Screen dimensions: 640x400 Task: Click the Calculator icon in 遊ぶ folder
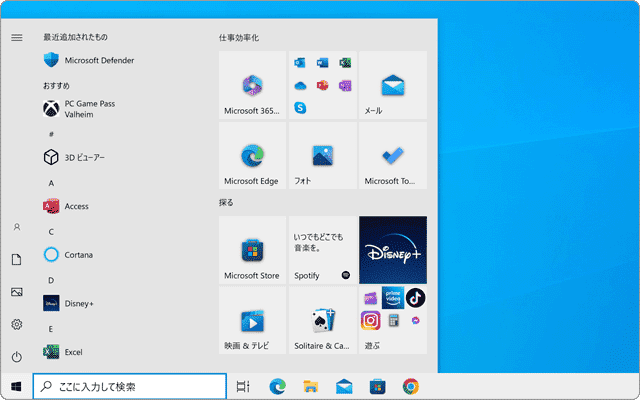[x=393, y=320]
